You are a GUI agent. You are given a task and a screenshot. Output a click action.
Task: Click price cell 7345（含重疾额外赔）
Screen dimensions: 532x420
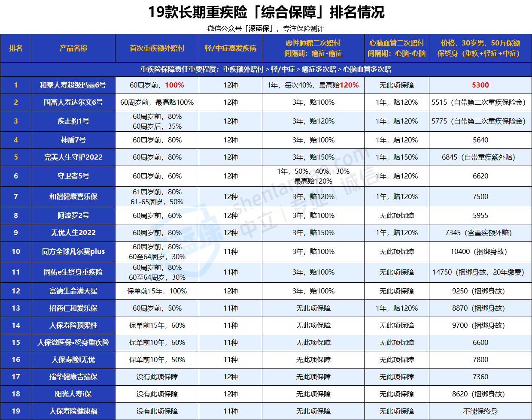pyautogui.click(x=480, y=233)
